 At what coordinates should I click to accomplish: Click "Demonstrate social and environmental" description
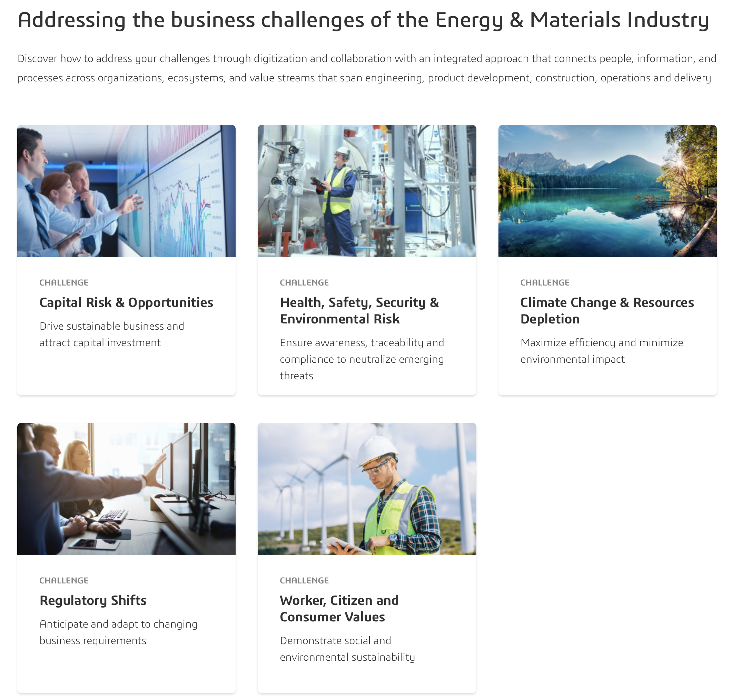347,649
